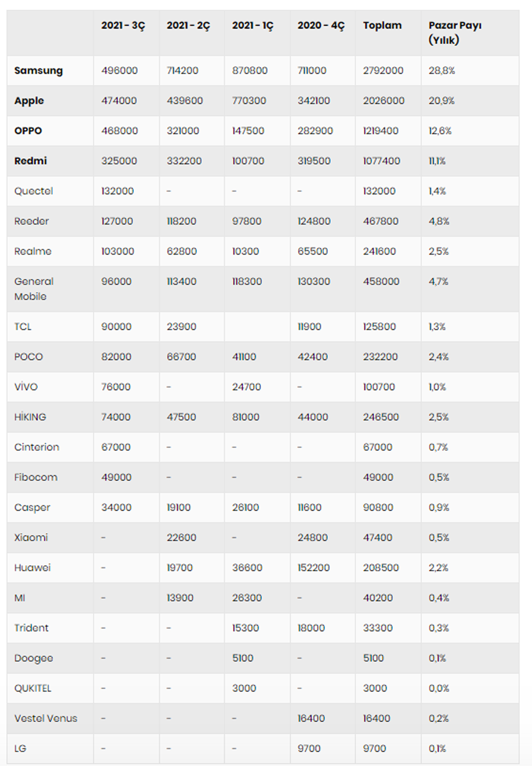The width and height of the screenshot is (532, 766).
Task: Click the QUKITEL market share 0,0%
Action: [438, 688]
